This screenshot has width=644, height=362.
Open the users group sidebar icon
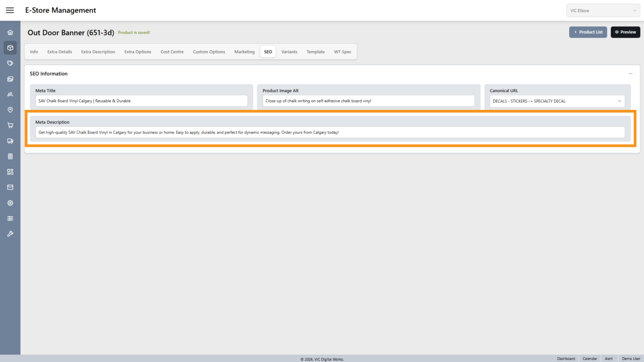point(10,94)
